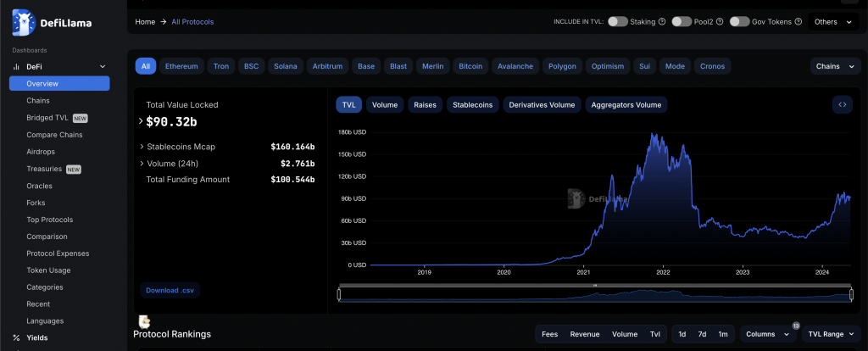Click the left handle of chart range slider
Screen dimensions: 868x351
pos(339,294)
